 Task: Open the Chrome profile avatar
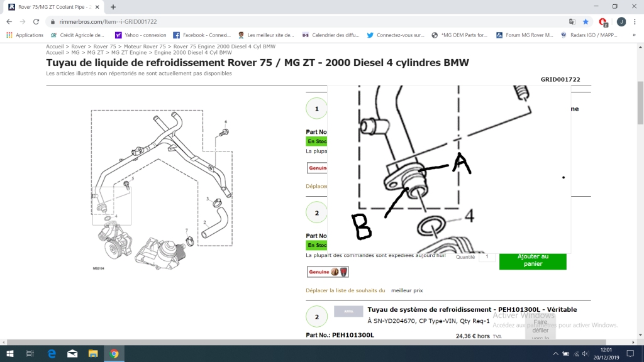click(x=621, y=22)
